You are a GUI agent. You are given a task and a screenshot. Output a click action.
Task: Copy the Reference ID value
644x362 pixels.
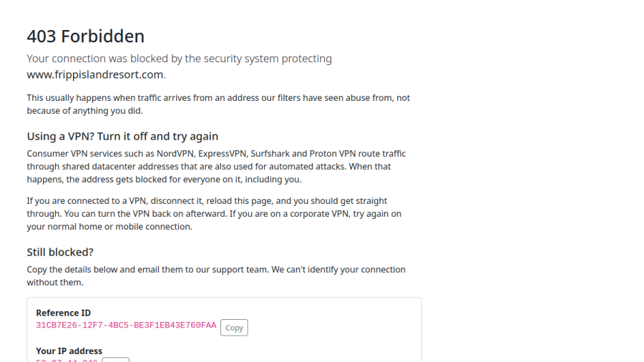[x=234, y=328]
